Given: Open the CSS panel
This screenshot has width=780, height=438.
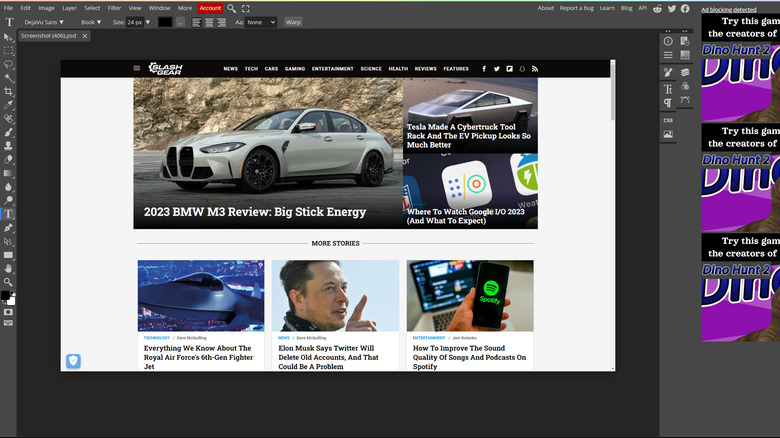Looking at the screenshot, I should pos(668,119).
